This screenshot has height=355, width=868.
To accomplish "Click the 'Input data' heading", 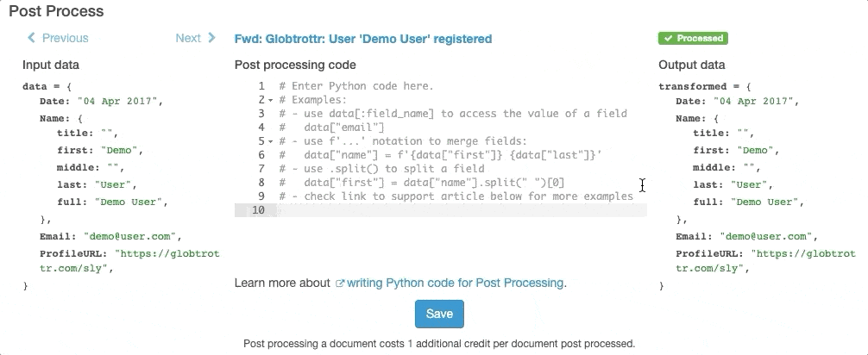I will (50, 65).
